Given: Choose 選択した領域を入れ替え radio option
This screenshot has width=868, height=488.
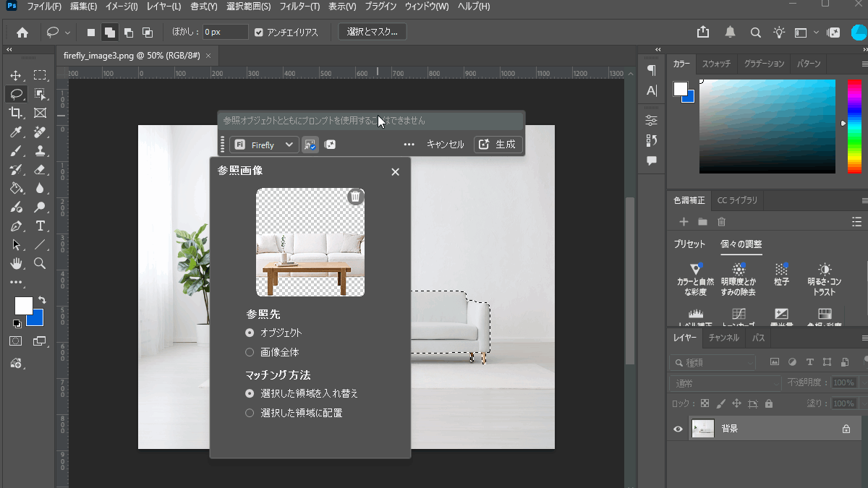Looking at the screenshot, I should tap(250, 393).
